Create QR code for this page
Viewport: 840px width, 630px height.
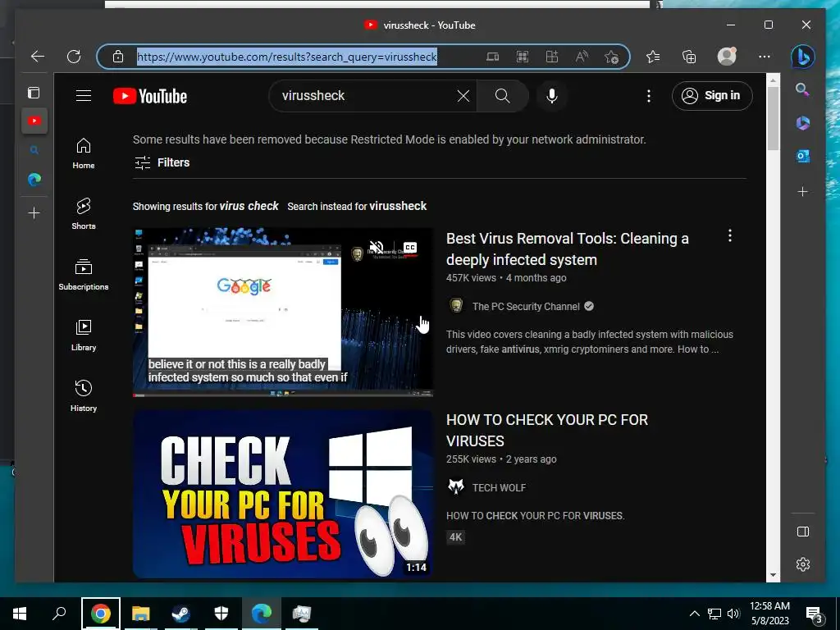(x=523, y=57)
